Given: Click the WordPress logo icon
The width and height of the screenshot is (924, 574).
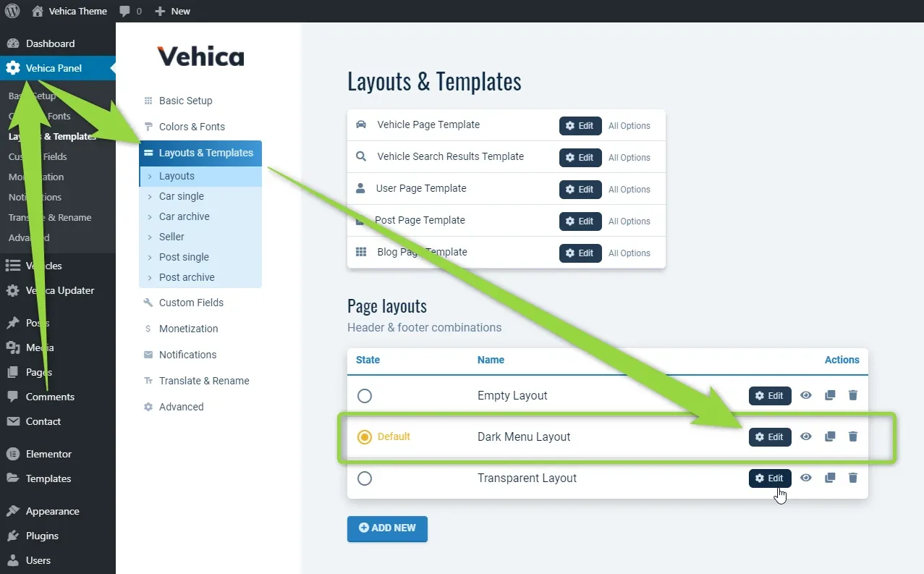Looking at the screenshot, I should 12,11.
